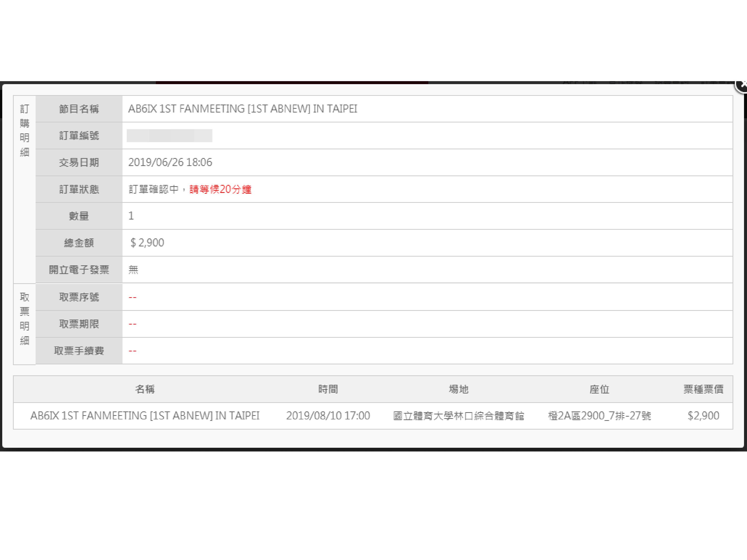This screenshot has height=560, width=747.
Task: Click the 時間 column header
Action: pos(328,389)
